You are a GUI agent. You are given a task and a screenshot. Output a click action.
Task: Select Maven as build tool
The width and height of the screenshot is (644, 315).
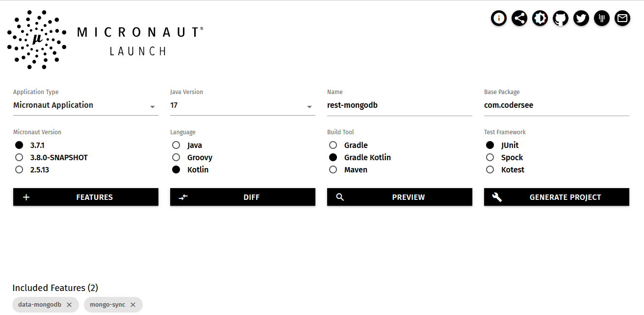[x=333, y=170]
